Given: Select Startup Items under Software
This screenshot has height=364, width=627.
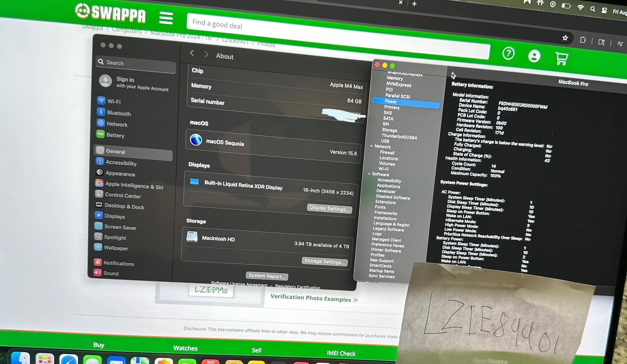Looking at the screenshot, I should (x=381, y=271).
